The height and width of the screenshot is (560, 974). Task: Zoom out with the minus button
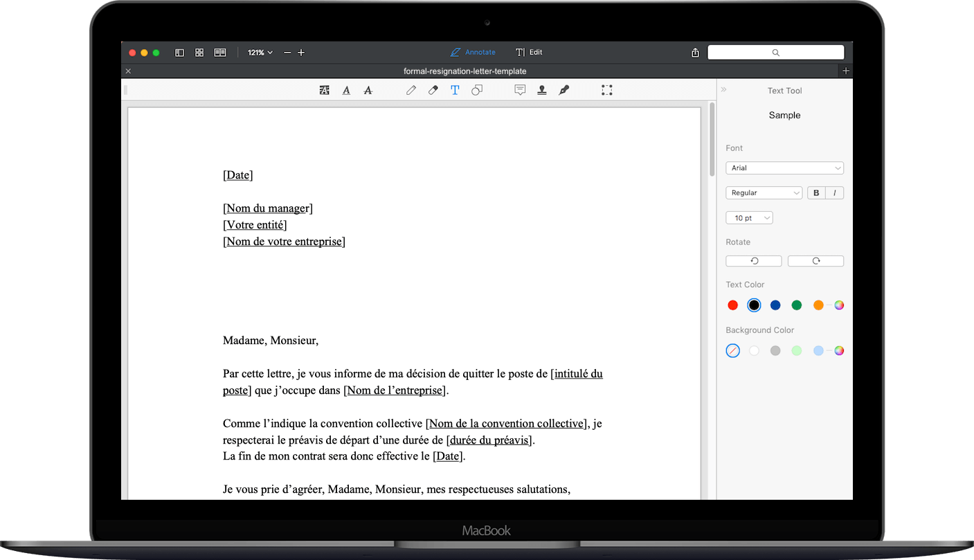(287, 53)
